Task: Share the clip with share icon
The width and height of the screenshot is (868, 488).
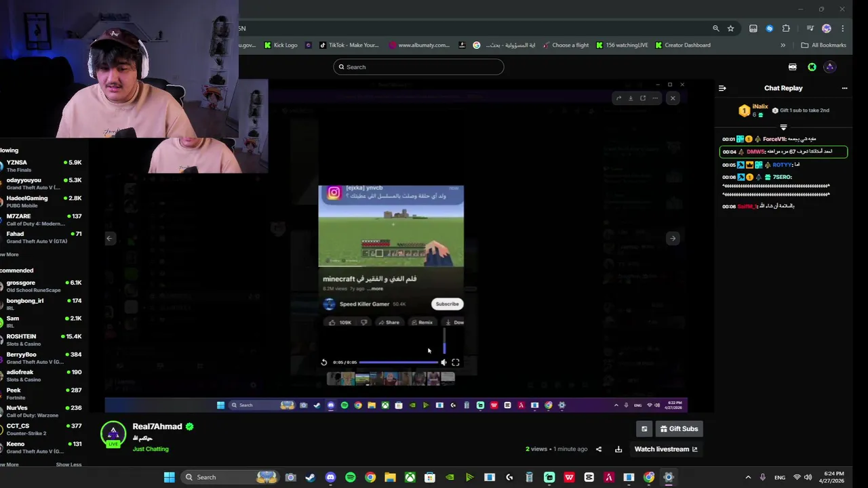Action: pyautogui.click(x=598, y=449)
